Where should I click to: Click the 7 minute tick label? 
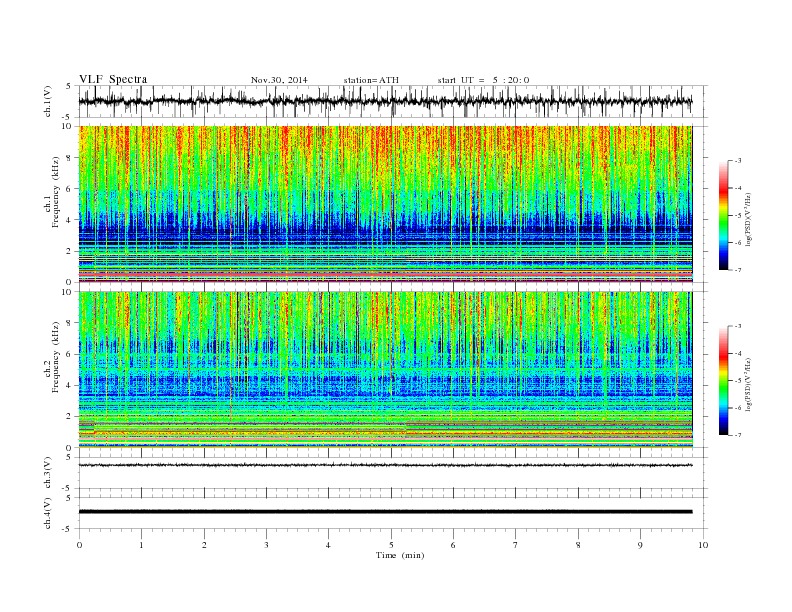516,545
